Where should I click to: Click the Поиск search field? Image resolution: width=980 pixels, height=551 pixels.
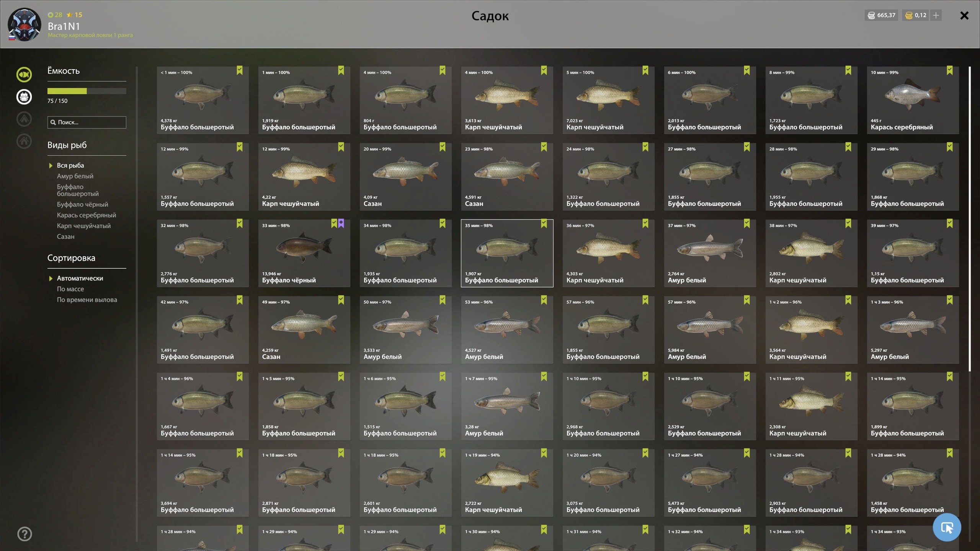click(87, 122)
